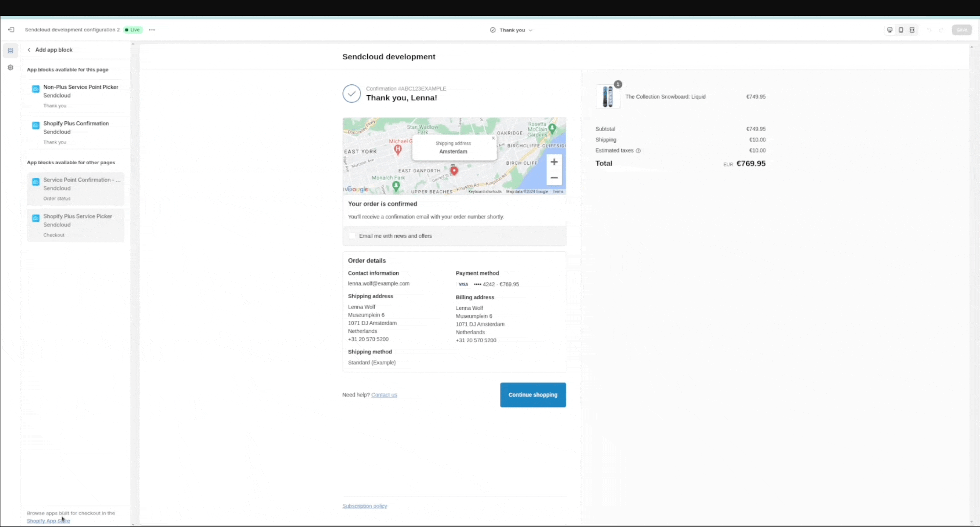The width and height of the screenshot is (980, 527).
Task: Click the Live status badge
Action: 132,30
